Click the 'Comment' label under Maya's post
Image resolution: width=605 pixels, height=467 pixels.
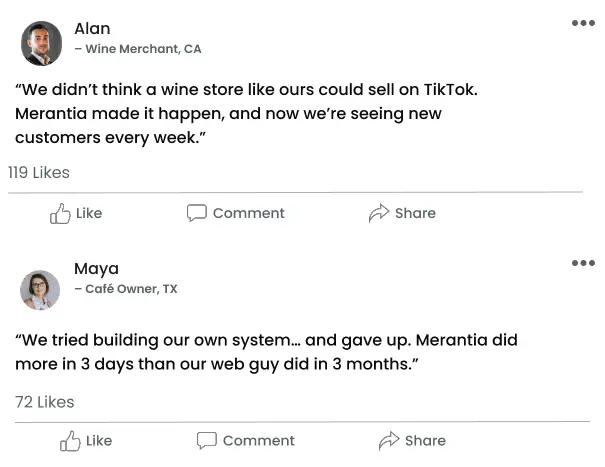click(x=258, y=441)
